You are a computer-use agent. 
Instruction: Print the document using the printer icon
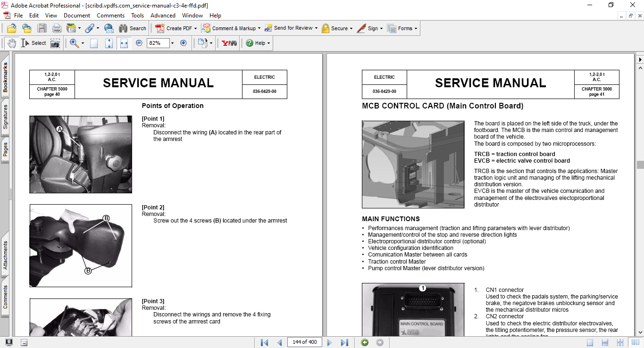pyautogui.click(x=57, y=28)
